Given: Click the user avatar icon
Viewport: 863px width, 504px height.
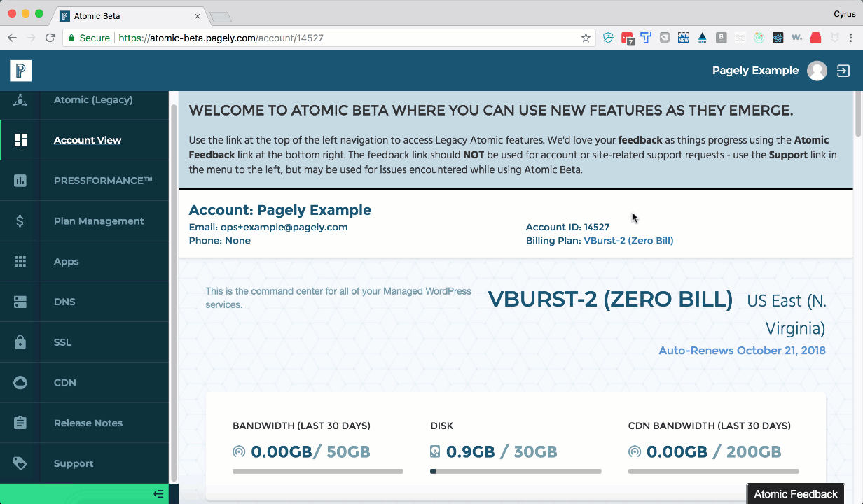Looking at the screenshot, I should (817, 71).
